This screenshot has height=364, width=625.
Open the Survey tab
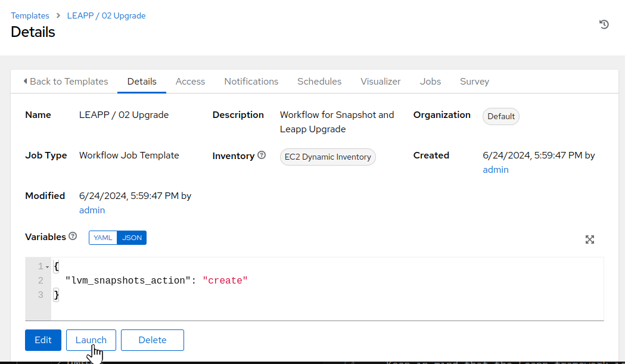tap(474, 82)
